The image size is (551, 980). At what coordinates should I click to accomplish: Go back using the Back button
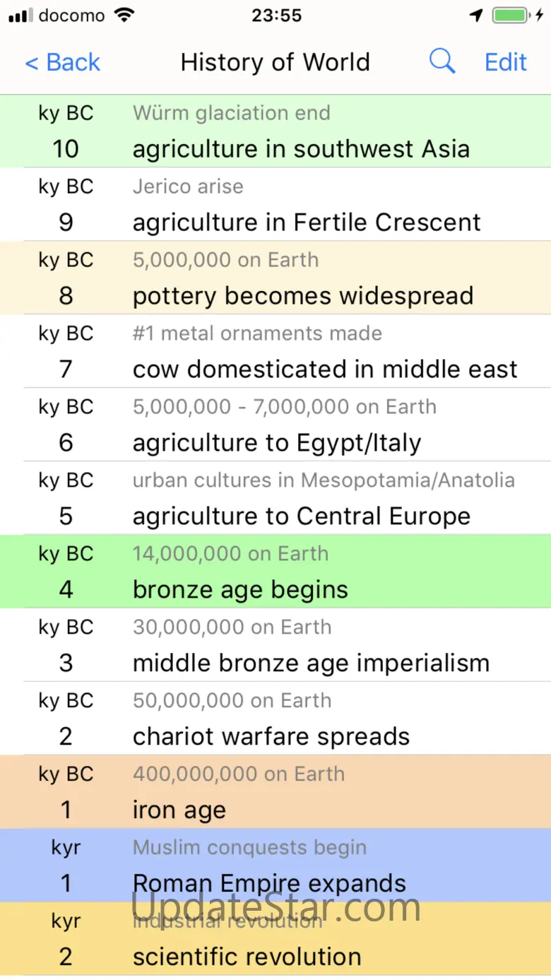(x=63, y=62)
